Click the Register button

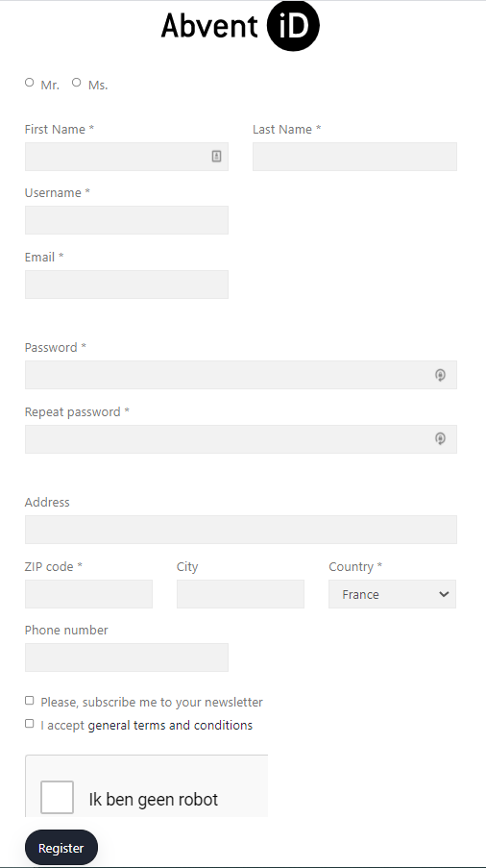click(61, 848)
